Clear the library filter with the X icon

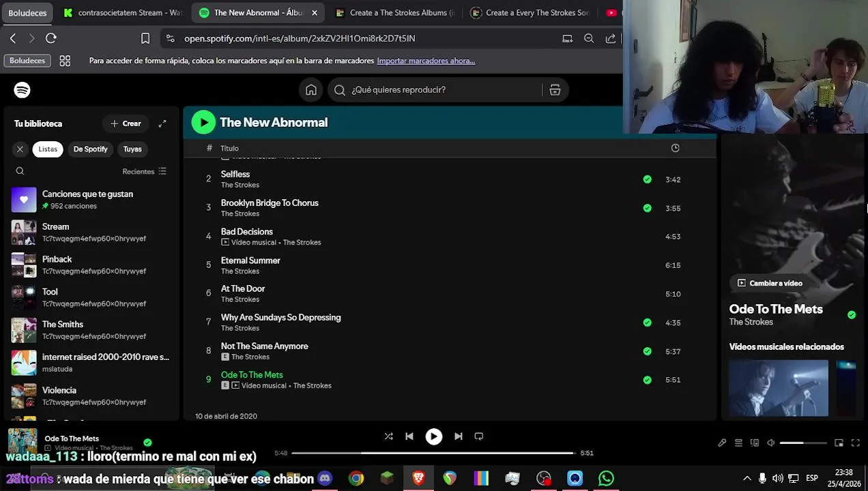point(20,149)
